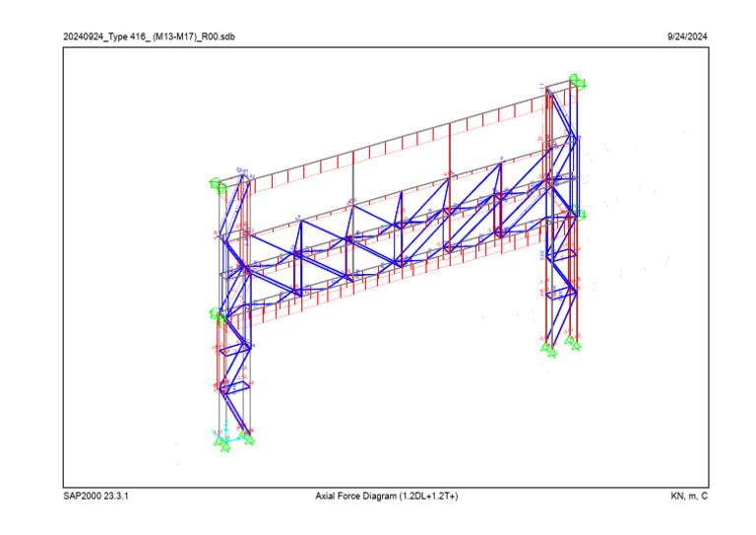Click the KN, m, C units label

[689, 496]
